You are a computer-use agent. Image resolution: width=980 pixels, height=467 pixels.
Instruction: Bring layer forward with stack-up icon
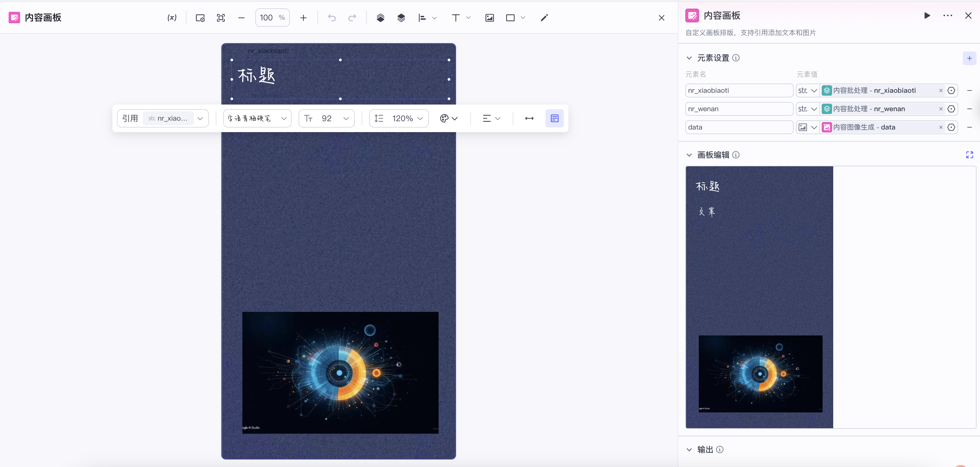380,18
